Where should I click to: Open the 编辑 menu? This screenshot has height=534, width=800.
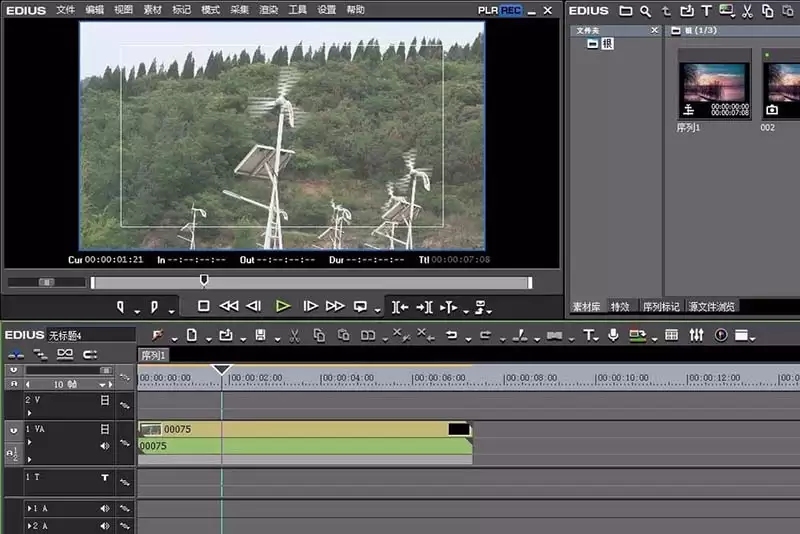click(94, 10)
